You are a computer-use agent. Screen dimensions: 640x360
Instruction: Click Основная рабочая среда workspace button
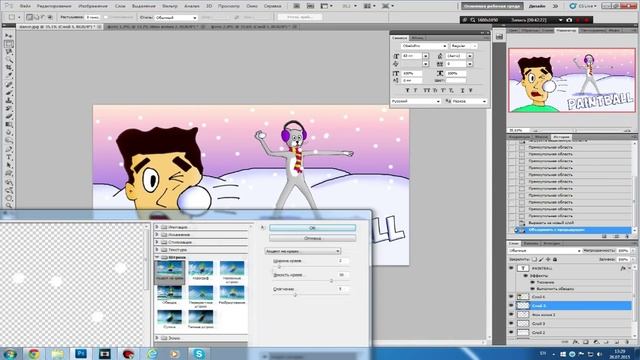492,6
